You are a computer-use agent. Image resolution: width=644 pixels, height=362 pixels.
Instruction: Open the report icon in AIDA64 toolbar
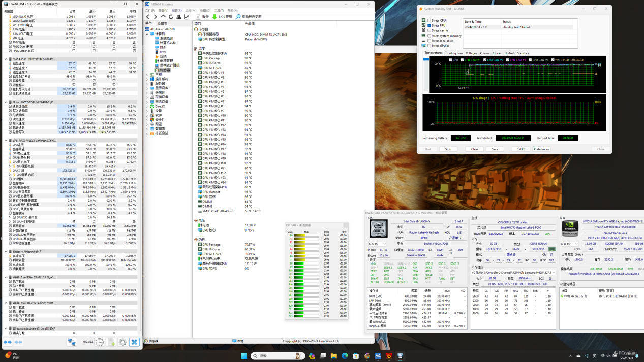click(x=198, y=17)
